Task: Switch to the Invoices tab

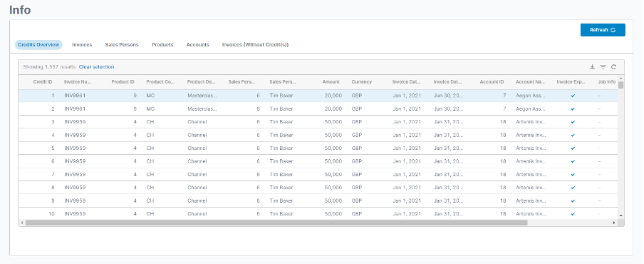Action: tap(82, 45)
